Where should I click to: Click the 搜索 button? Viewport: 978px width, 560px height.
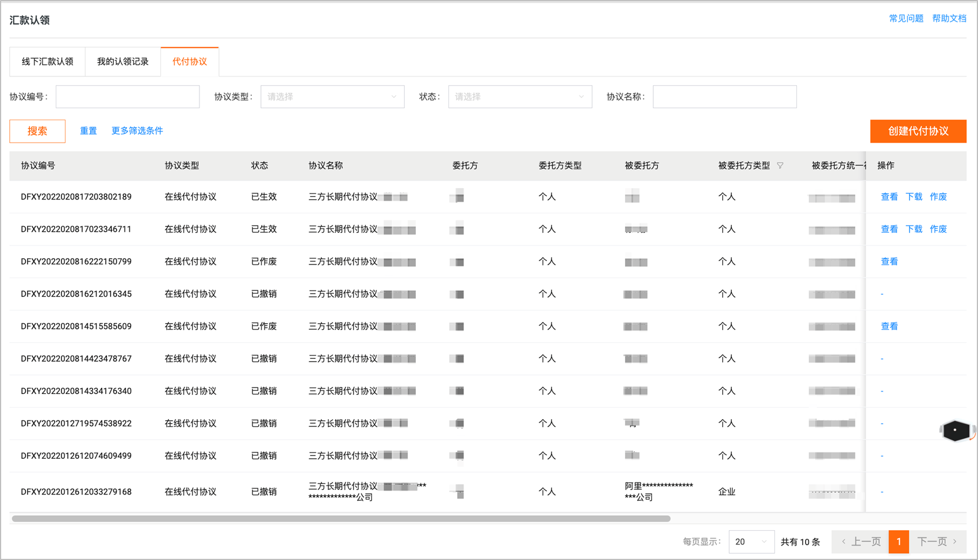[37, 131]
